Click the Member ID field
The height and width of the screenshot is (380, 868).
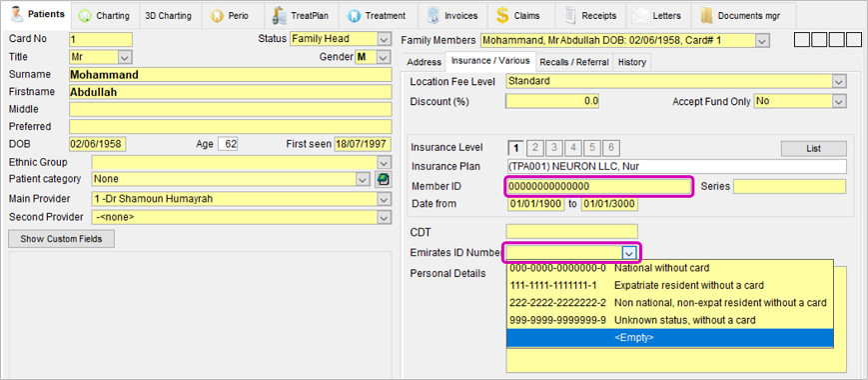(x=598, y=187)
